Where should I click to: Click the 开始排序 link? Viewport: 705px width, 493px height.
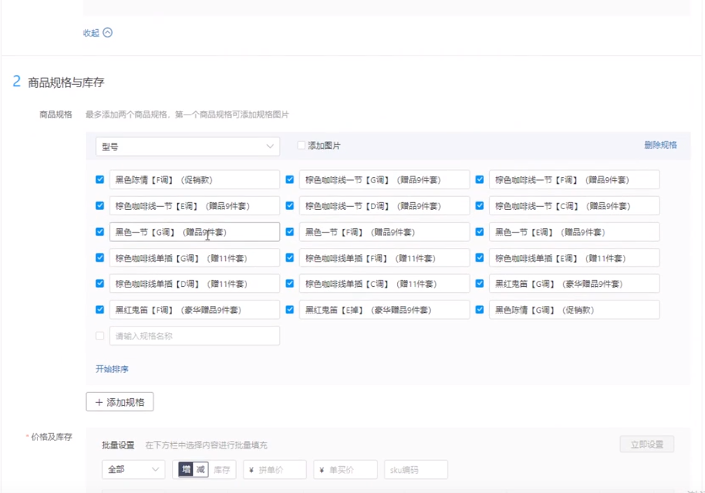(x=112, y=369)
